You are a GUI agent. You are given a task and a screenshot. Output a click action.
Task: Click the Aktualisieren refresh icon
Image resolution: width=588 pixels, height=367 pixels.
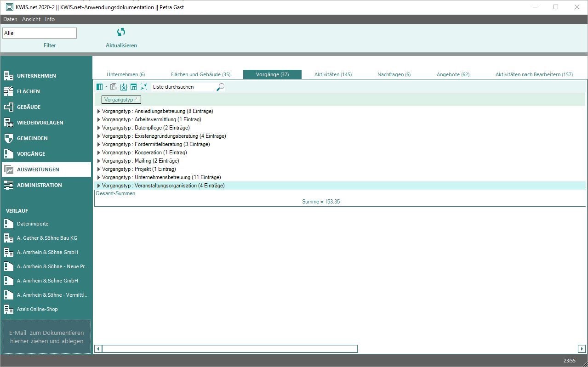click(121, 32)
